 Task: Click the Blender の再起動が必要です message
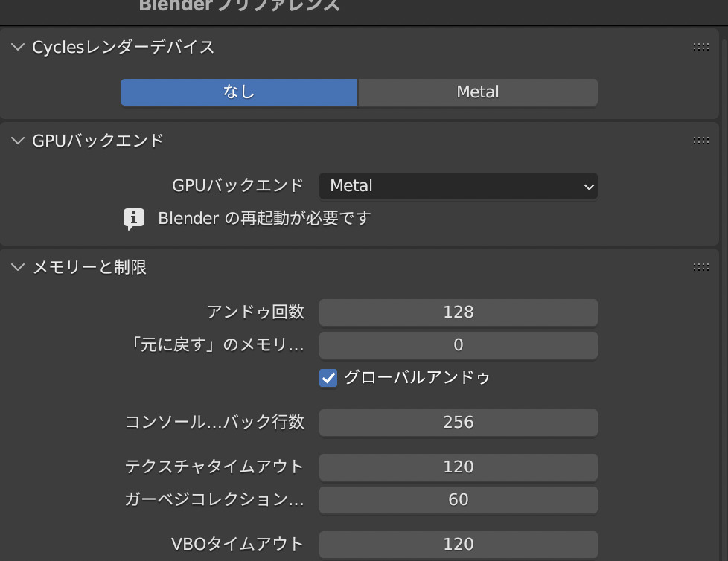(x=265, y=219)
